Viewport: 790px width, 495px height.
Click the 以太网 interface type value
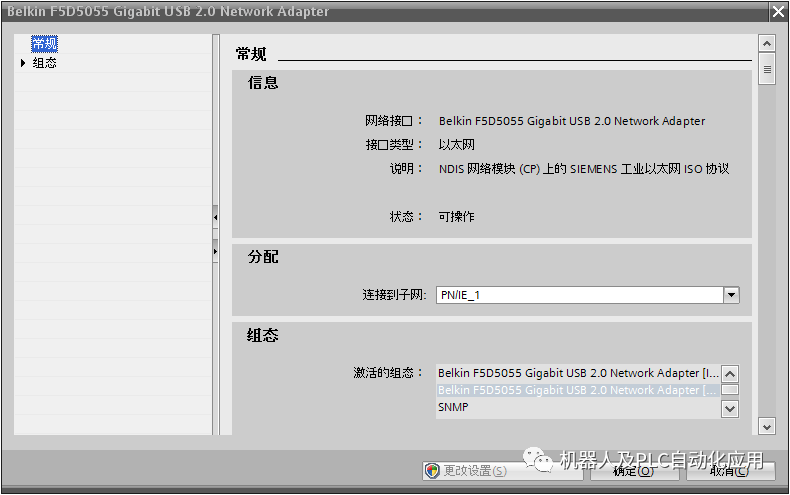[456, 145]
